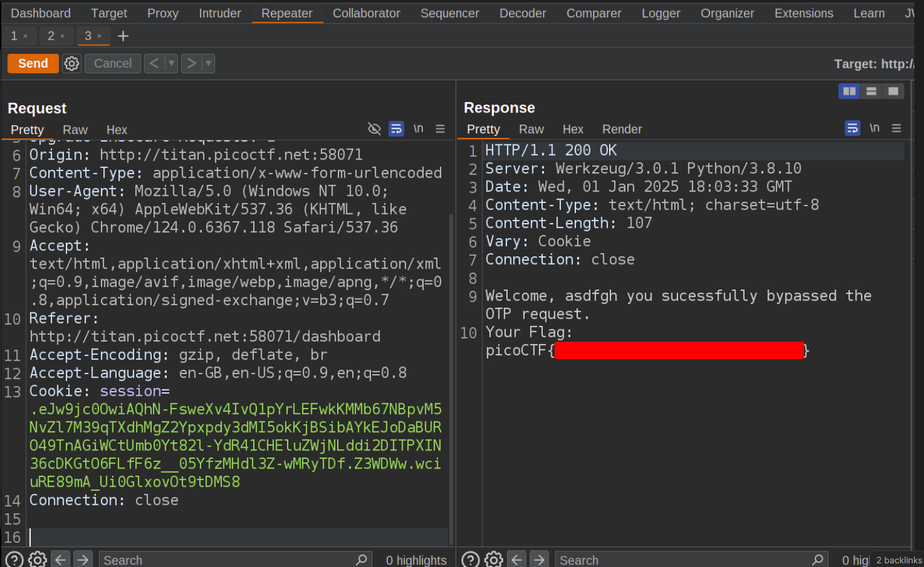Toggle word wrap in Response panel
The height and width of the screenshot is (567, 924).
coord(853,128)
